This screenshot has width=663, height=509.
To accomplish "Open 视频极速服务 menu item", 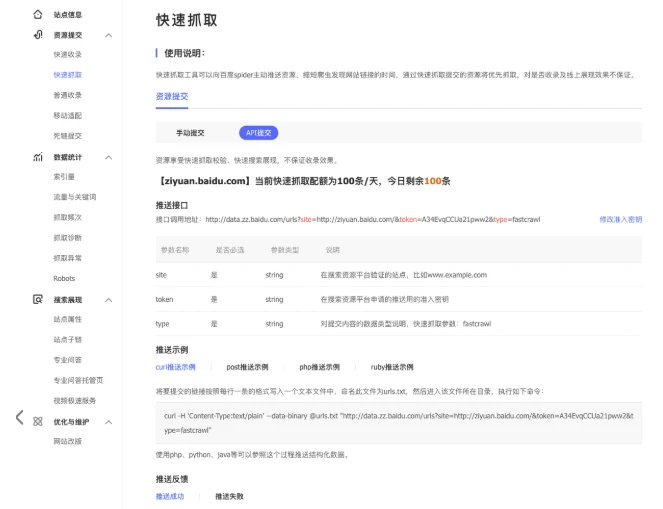I will coord(74,400).
